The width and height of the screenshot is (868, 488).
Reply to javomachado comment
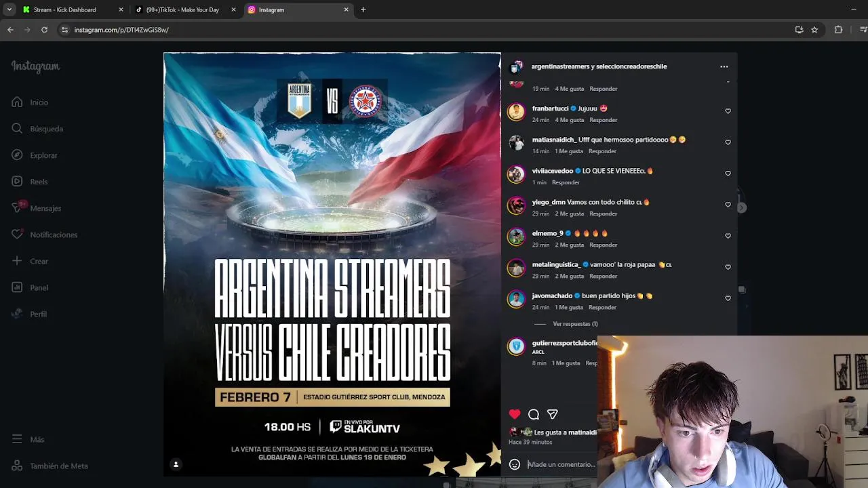pyautogui.click(x=602, y=307)
